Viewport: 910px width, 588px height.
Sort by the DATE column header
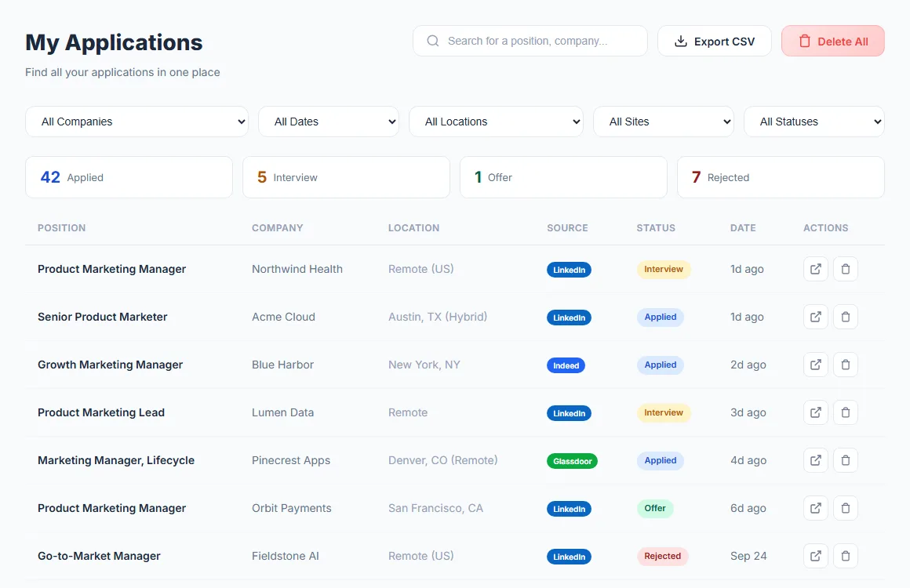tap(743, 228)
